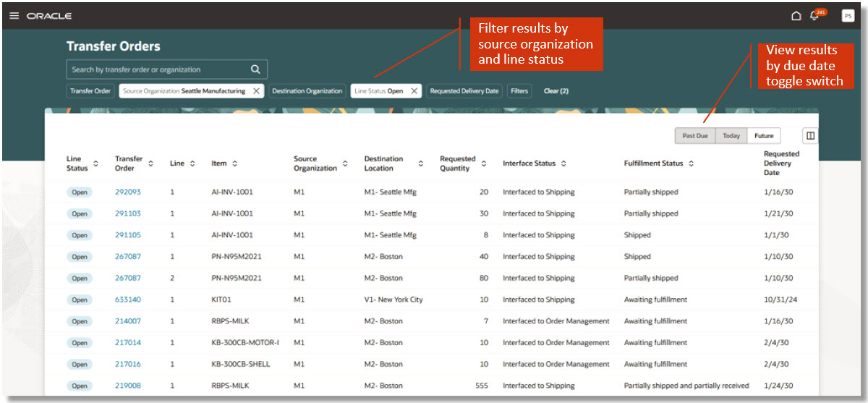The image size is (868, 403).
Task: Sort by Requested Quantity column
Action: [484, 164]
